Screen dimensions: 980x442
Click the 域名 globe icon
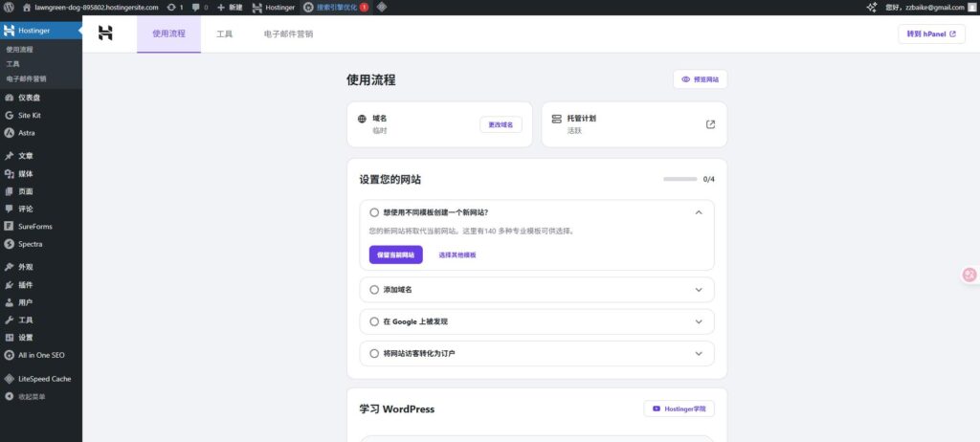[362, 119]
